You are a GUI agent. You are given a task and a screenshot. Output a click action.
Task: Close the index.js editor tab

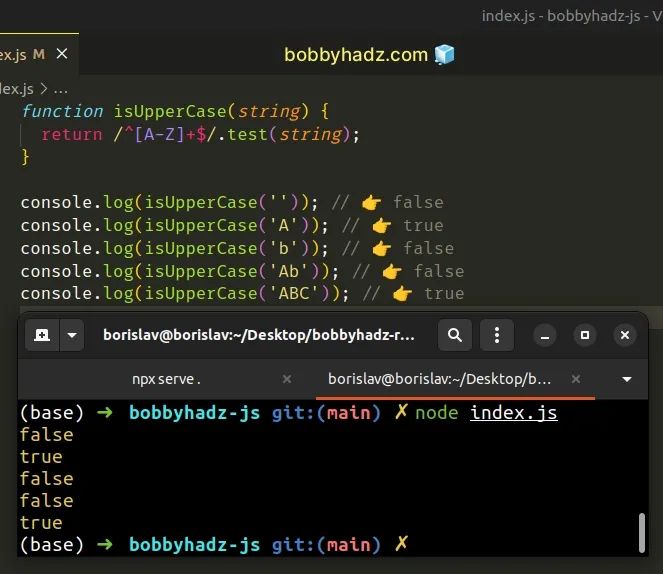pos(62,54)
